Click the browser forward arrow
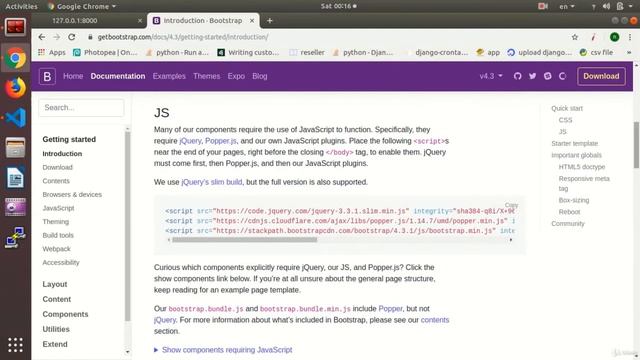This screenshot has width=640, height=360. (56, 37)
